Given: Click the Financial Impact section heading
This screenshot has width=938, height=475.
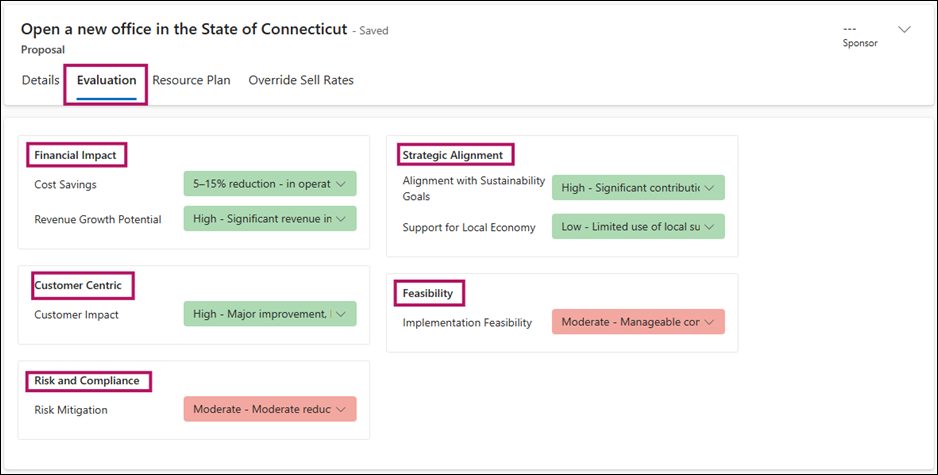Looking at the screenshot, I should 75,155.
